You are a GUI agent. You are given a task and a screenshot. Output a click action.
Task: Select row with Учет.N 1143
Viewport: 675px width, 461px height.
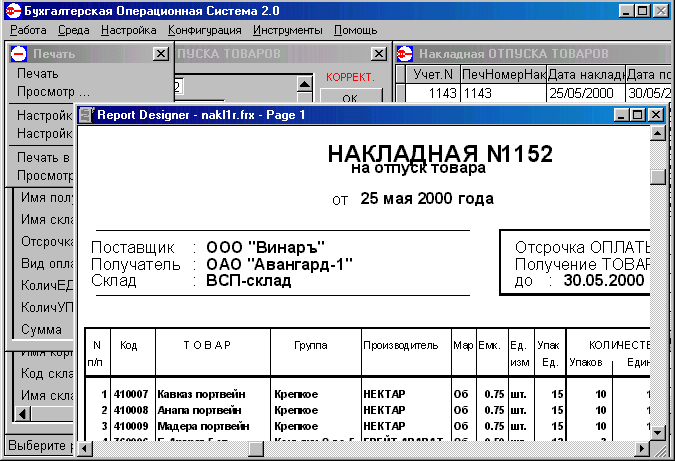click(533, 93)
